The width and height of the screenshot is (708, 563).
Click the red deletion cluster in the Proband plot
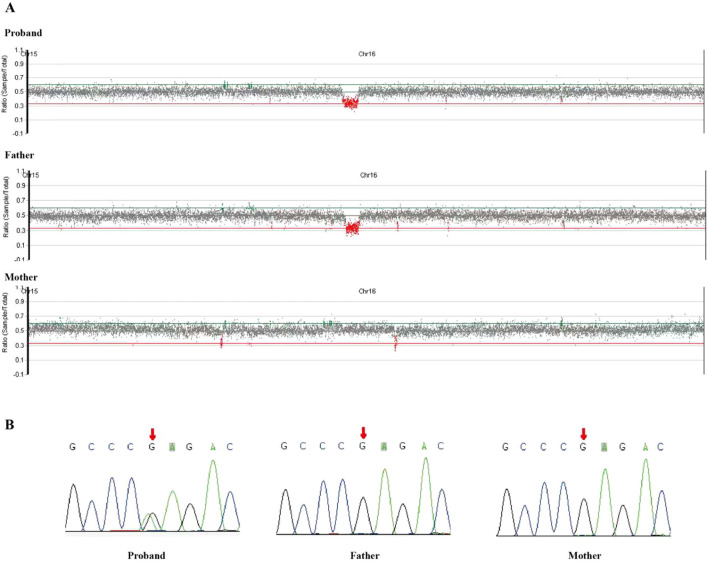point(350,103)
